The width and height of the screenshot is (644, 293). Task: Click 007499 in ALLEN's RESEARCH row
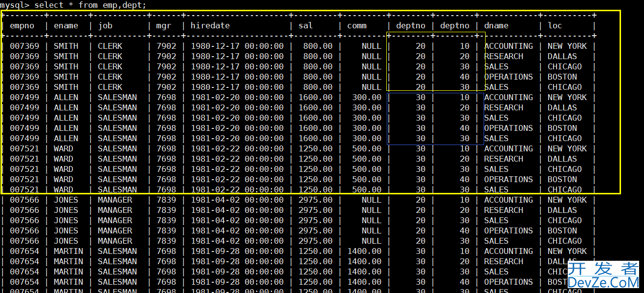[x=24, y=107]
